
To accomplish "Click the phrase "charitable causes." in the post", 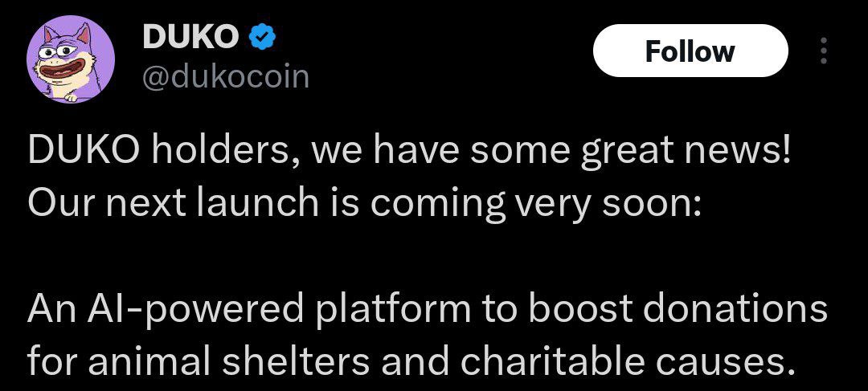I will (624, 362).
